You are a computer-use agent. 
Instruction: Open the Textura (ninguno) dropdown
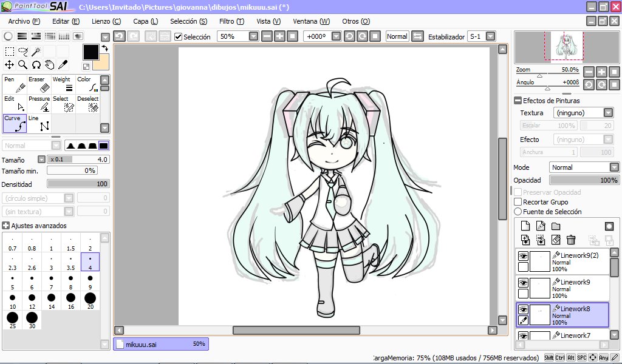pos(608,113)
